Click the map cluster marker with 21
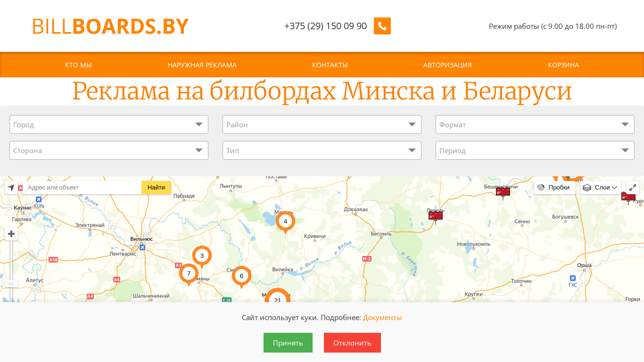Viewport: 644px width, 362px height. (x=277, y=297)
